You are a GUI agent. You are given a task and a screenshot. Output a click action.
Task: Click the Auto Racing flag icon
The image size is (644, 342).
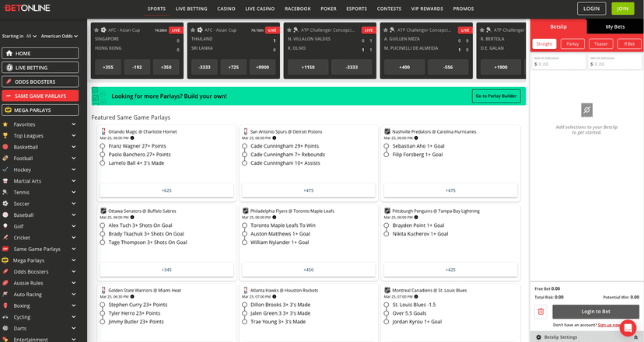5,294
